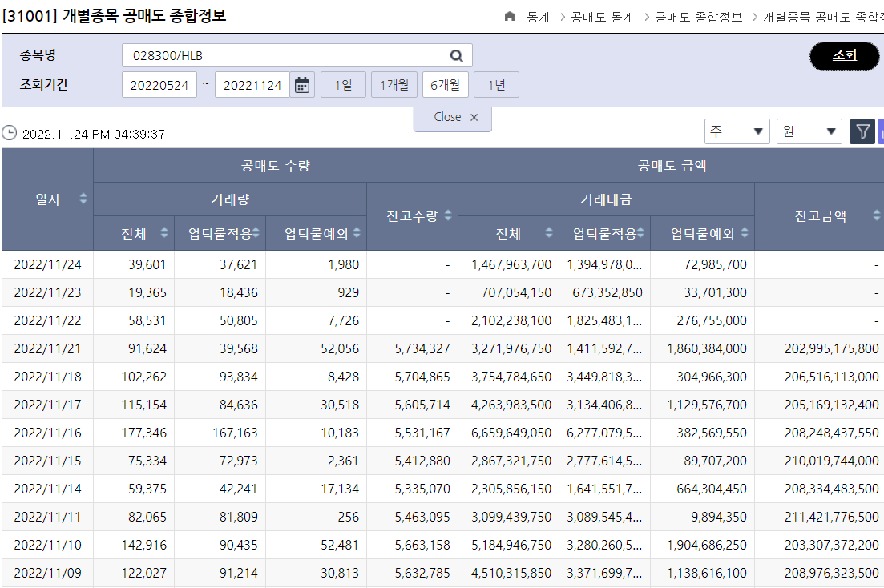The image size is (884, 588).
Task: Sort 거래량 전체 column
Action: pos(164,232)
